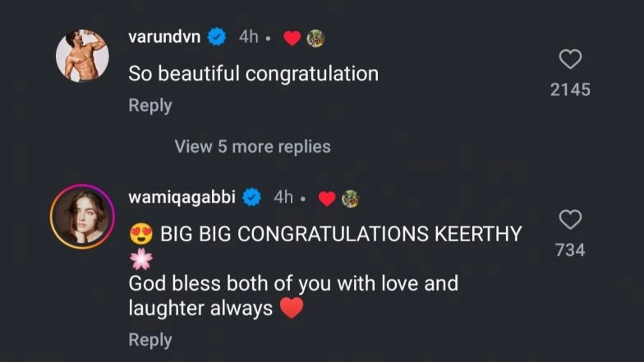
Task: Click the "So beautiful congratulation" comment text
Action: point(253,73)
